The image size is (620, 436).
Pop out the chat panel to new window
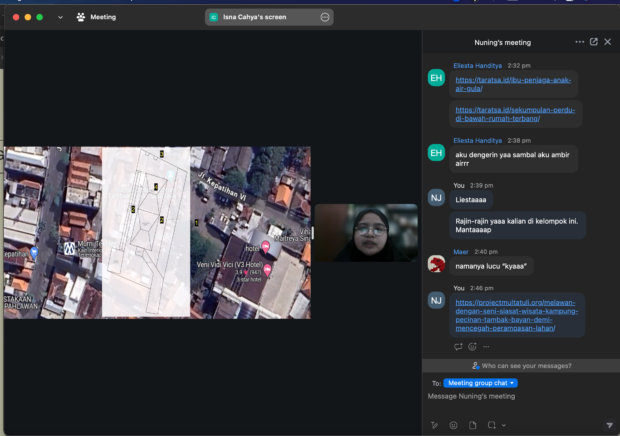[x=594, y=42]
